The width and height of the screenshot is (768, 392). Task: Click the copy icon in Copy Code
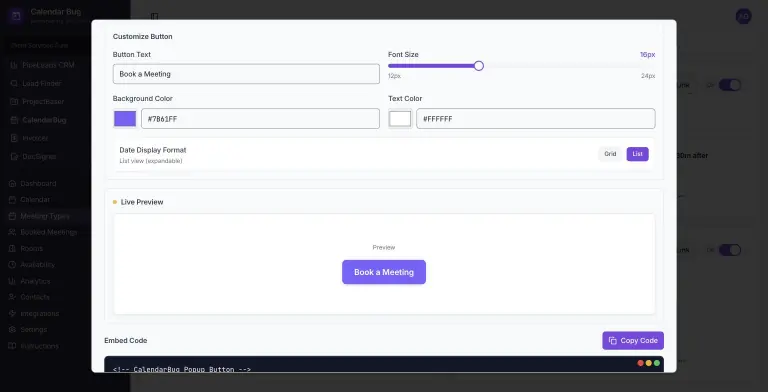[612, 341]
